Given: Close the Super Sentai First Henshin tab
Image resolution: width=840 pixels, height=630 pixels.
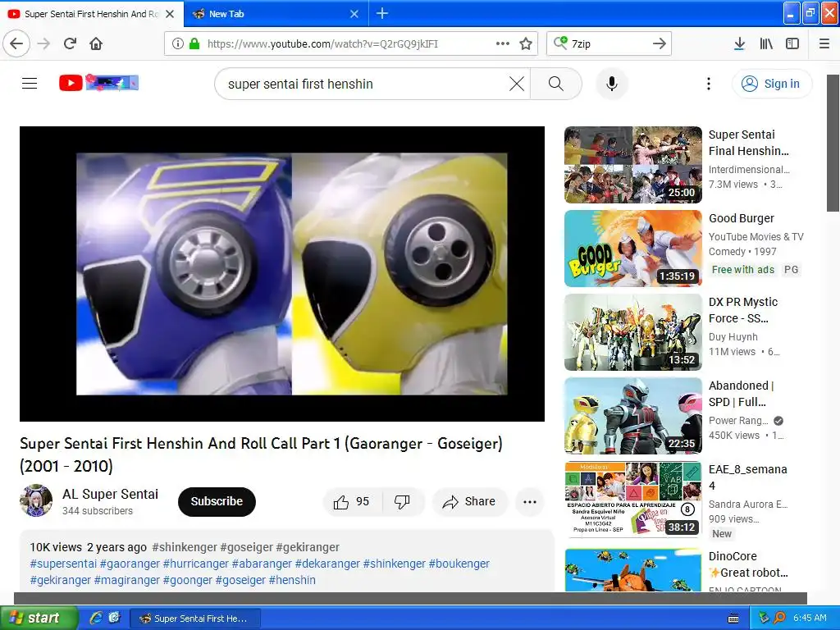Looking at the screenshot, I should [x=170, y=14].
